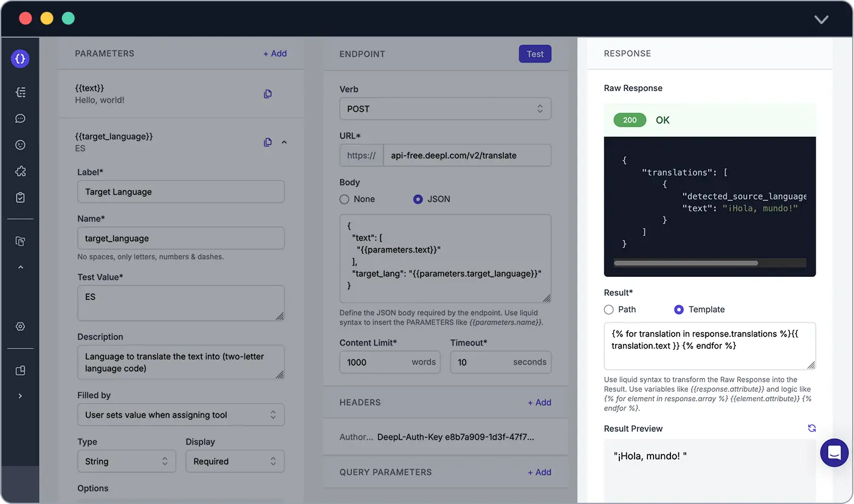Click the Authorization header row
This screenshot has height=504, width=854.
tap(445, 437)
